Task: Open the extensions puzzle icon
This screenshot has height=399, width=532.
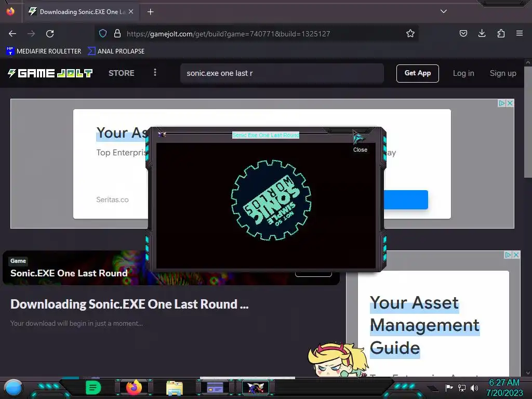Action: 501,33
